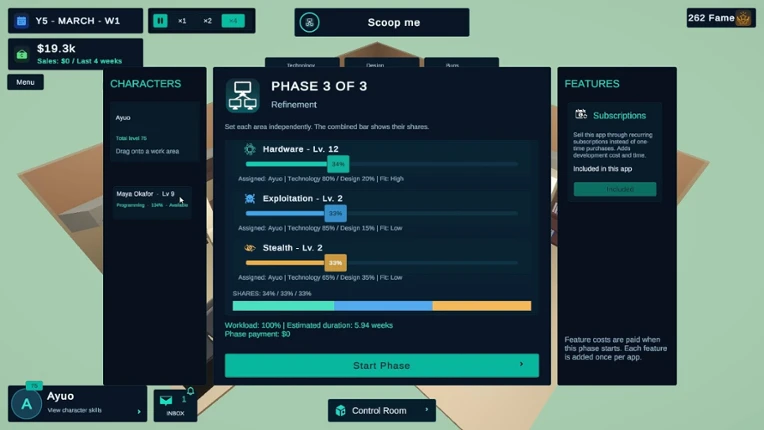Click the Exploitation - Lv. 2 label

tap(303, 198)
